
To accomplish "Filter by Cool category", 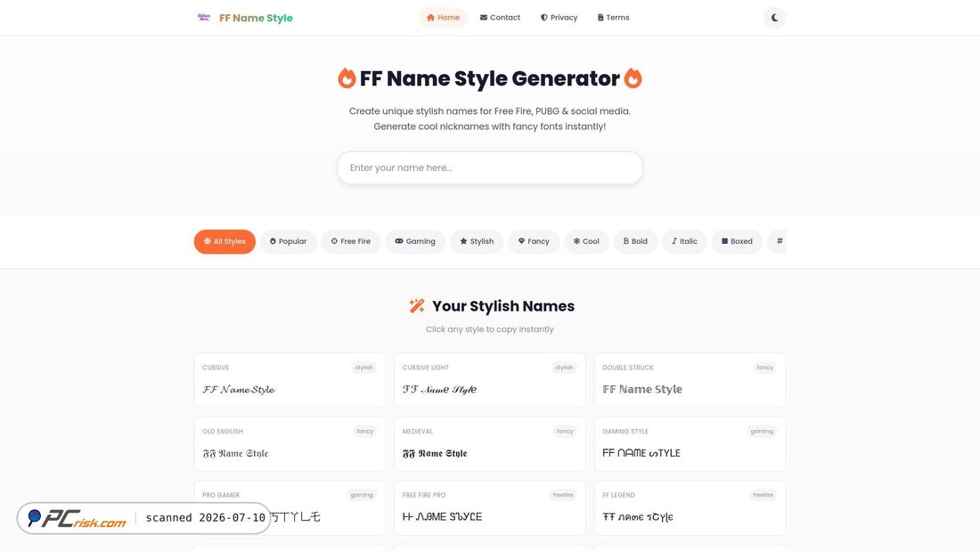I will point(586,241).
